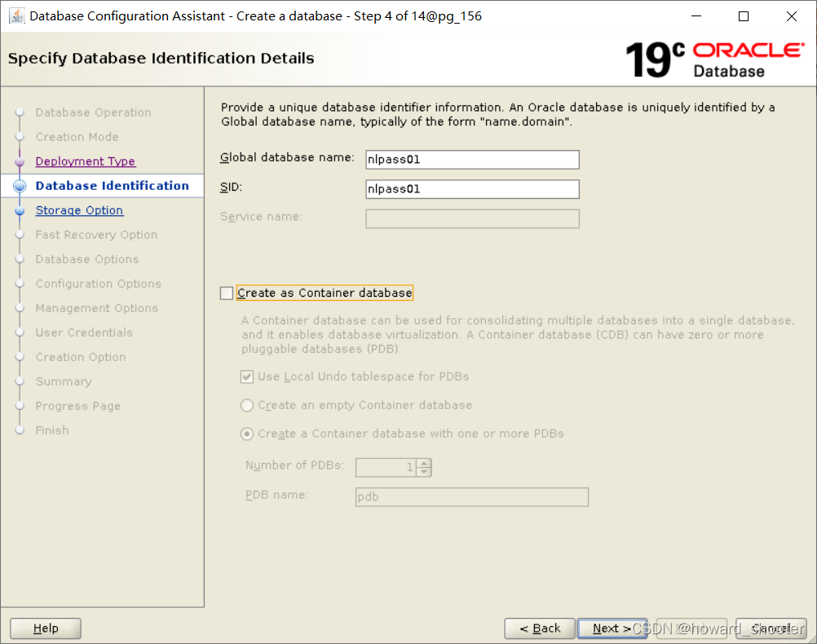Cancel the database creation wizard

click(771, 629)
